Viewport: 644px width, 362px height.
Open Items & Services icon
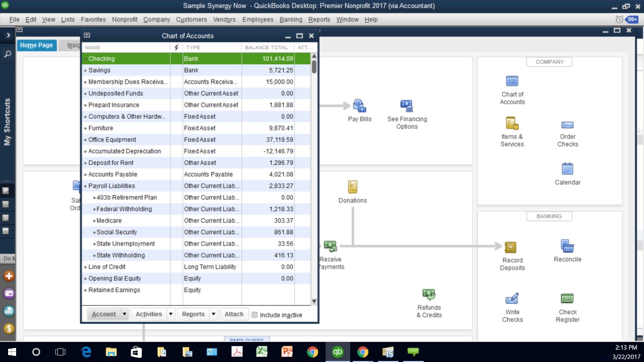[x=512, y=123]
